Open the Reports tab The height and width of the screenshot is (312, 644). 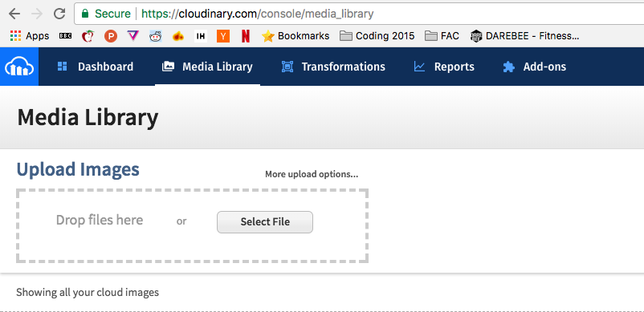[x=444, y=67]
